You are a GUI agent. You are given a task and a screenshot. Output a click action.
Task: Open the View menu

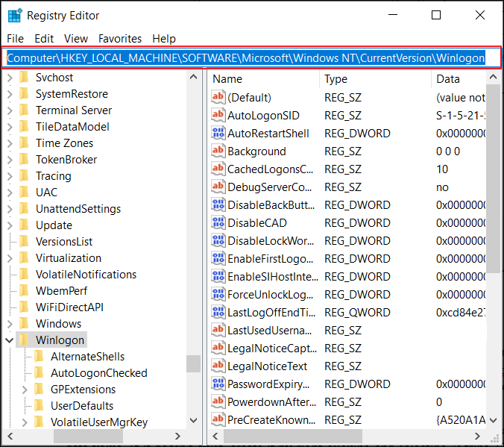(76, 39)
